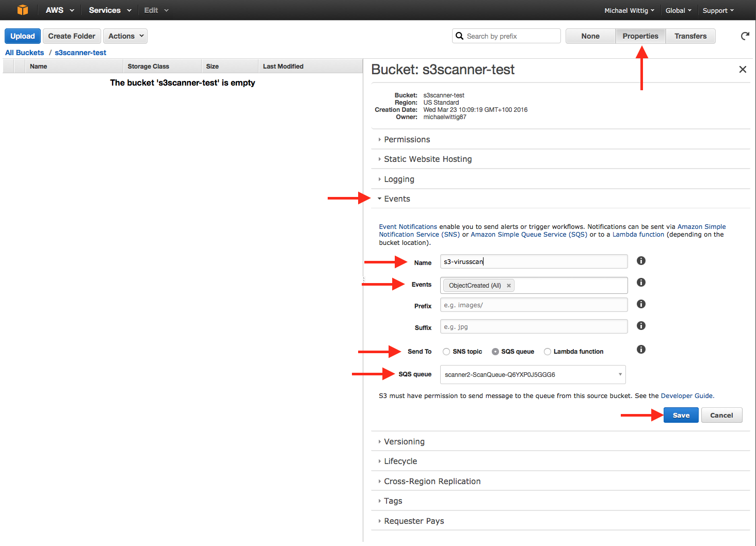Sort by the Last Modified column header
Viewport: 756px width, 546px height.
coord(311,67)
